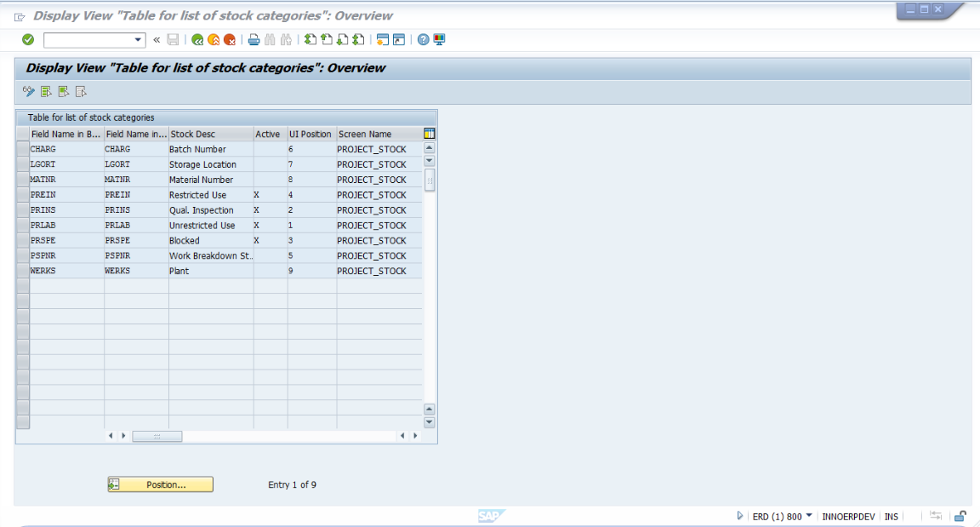Toggle Display/Change mode with the pencil-glasses icon
Screen dimensions: 980x527
point(29,92)
